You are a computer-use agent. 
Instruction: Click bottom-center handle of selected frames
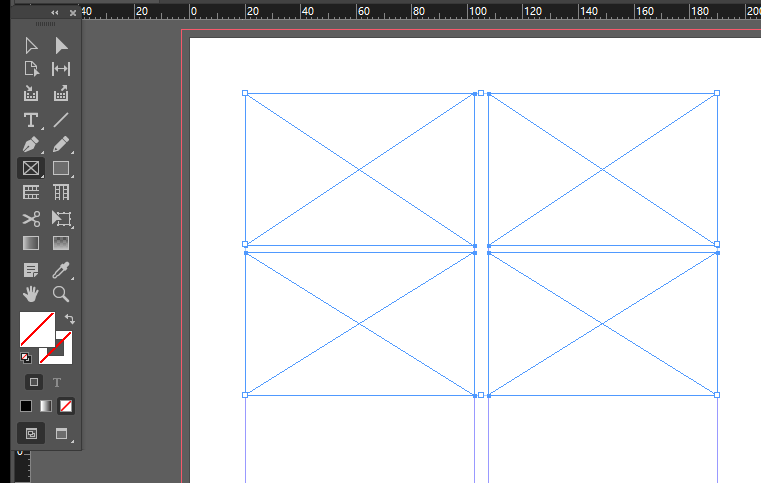click(x=481, y=395)
